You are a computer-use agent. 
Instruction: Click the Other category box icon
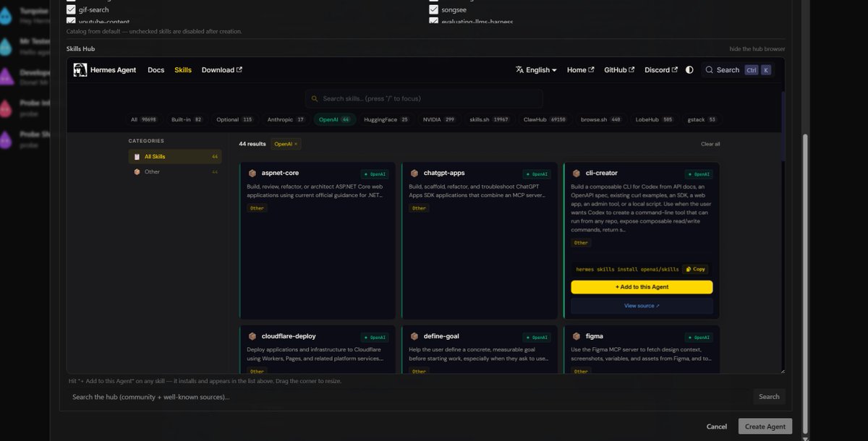click(x=137, y=172)
